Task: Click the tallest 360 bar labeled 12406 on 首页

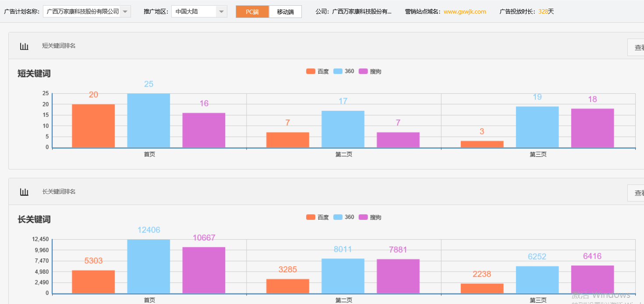Action: [x=148, y=265]
